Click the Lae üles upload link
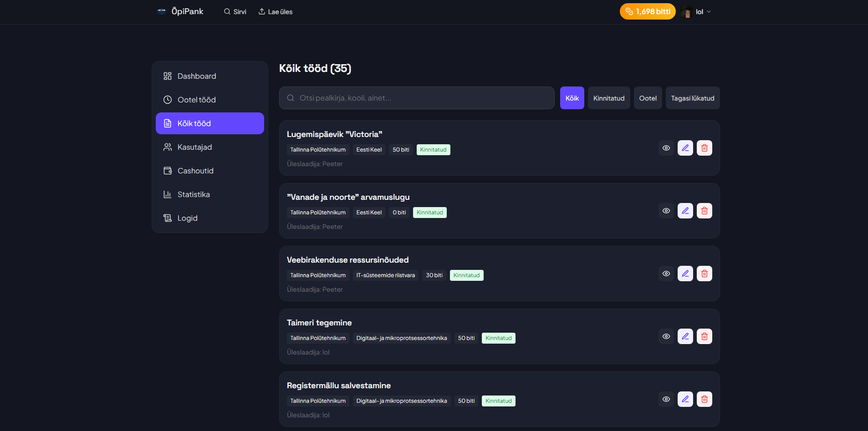This screenshot has width=868, height=431. (x=276, y=12)
